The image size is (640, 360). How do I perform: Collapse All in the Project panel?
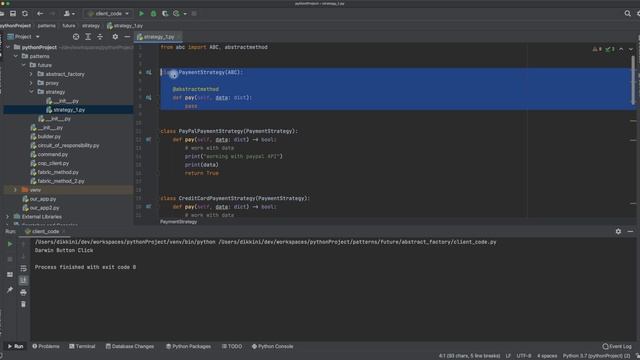point(100,37)
